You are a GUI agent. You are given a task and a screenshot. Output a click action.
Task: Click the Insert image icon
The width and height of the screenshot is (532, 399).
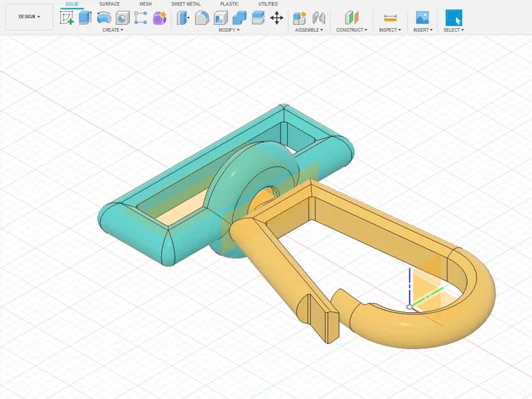(x=422, y=18)
